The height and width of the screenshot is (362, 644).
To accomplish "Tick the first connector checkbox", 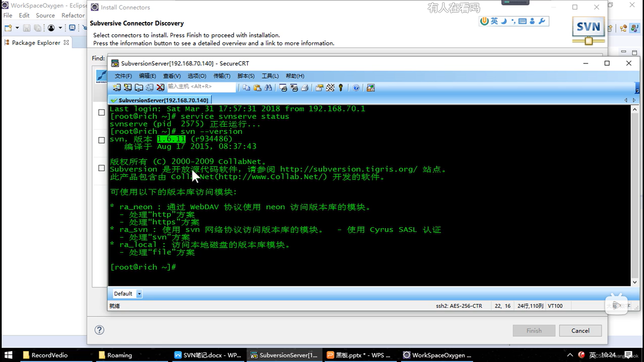I will click(102, 113).
